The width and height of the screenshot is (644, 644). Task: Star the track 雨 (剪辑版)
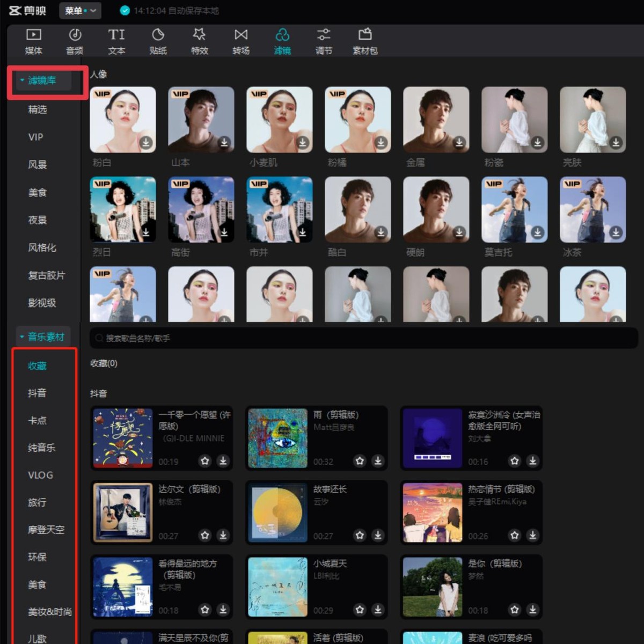pyautogui.click(x=360, y=461)
